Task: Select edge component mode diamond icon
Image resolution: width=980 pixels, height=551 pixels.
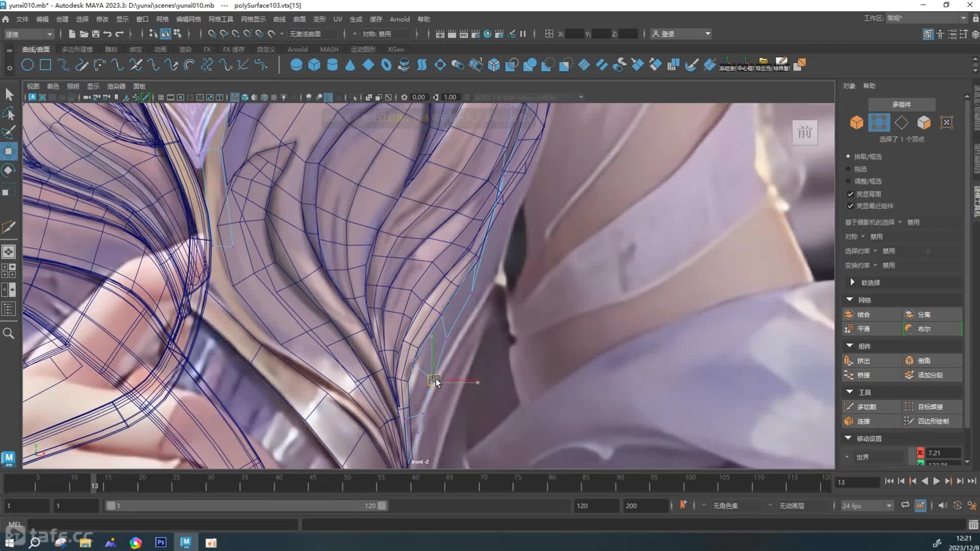Action: pyautogui.click(x=901, y=122)
